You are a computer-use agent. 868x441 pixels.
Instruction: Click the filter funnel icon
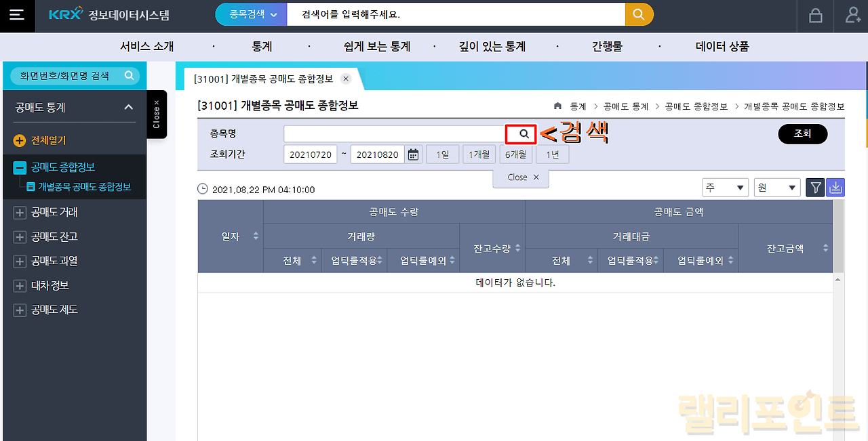coord(815,188)
